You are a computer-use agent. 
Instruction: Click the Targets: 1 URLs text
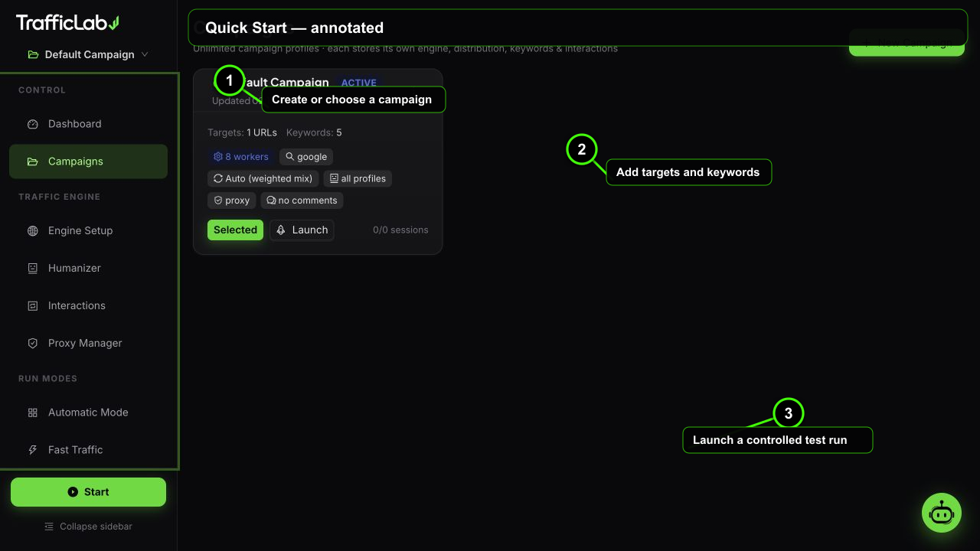242,132
